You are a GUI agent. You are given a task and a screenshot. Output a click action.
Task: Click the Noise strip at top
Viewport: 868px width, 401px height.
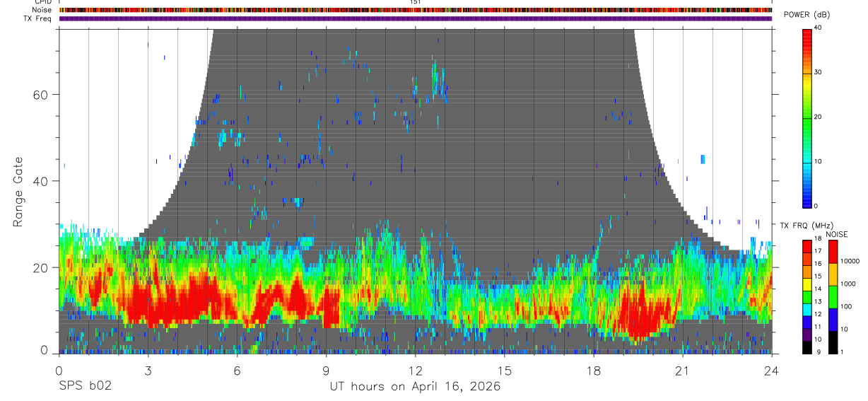(416, 10)
